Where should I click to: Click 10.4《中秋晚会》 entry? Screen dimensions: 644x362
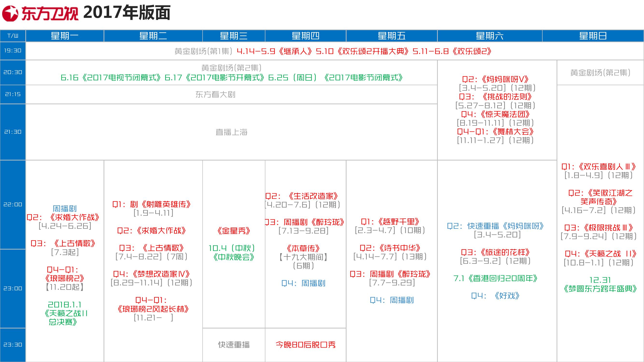pos(233,253)
